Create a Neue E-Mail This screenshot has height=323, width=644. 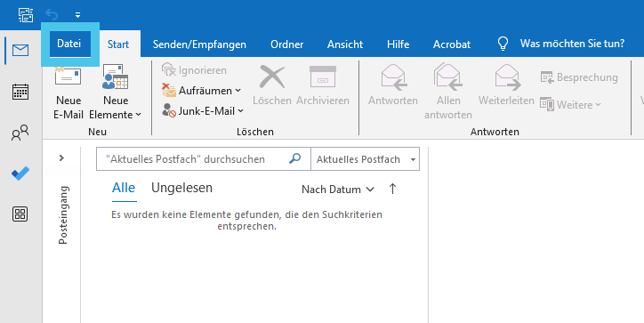coord(68,93)
